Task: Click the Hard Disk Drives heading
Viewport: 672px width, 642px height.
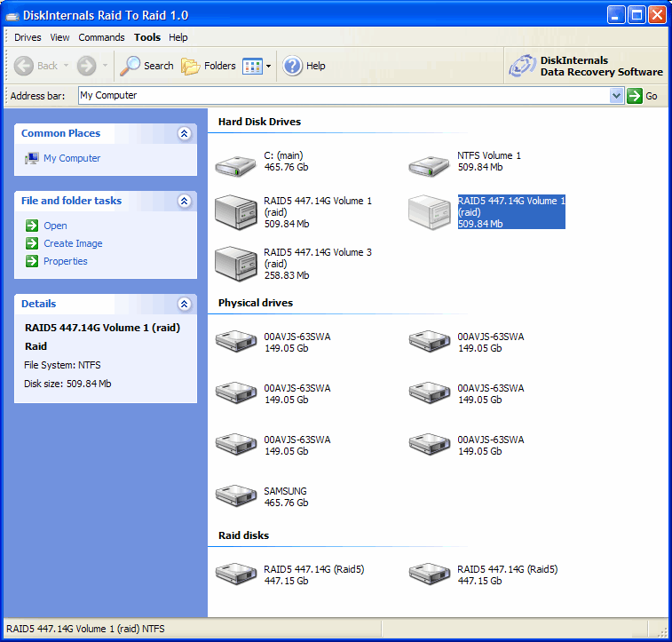Action: (260, 122)
